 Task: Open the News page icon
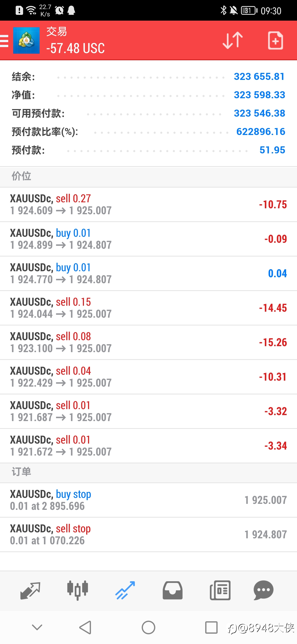tap(220, 591)
